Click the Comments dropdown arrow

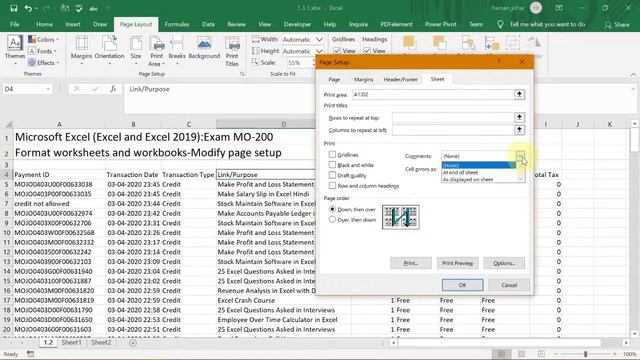[520, 156]
